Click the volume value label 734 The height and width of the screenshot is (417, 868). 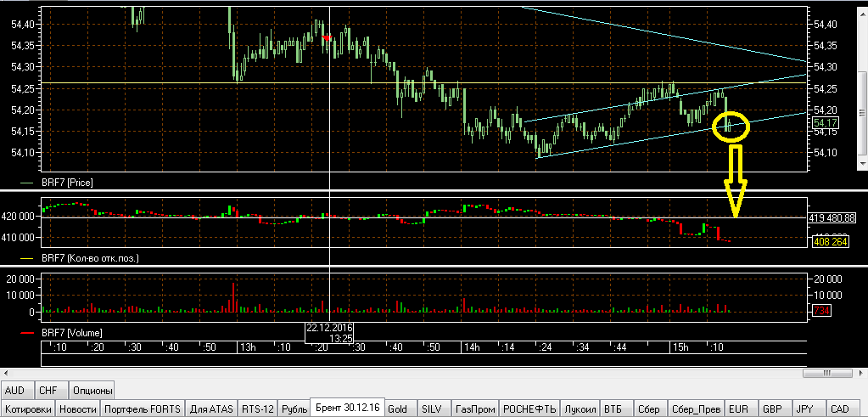[822, 311]
